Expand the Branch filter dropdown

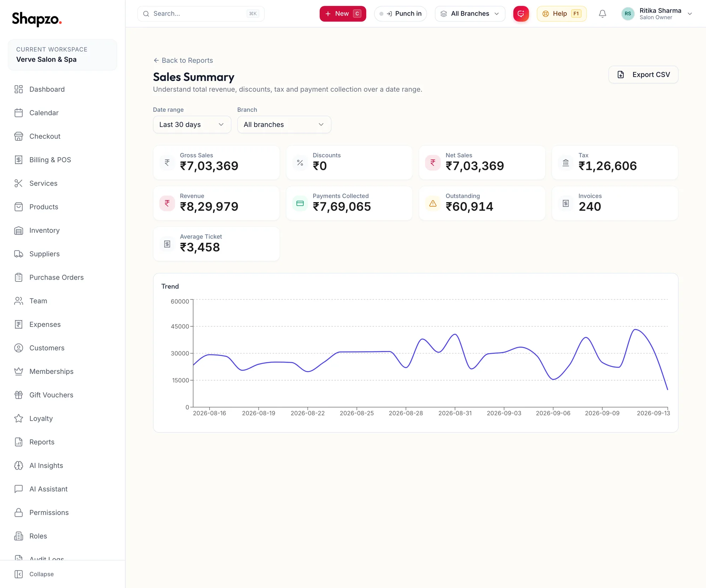pos(284,125)
